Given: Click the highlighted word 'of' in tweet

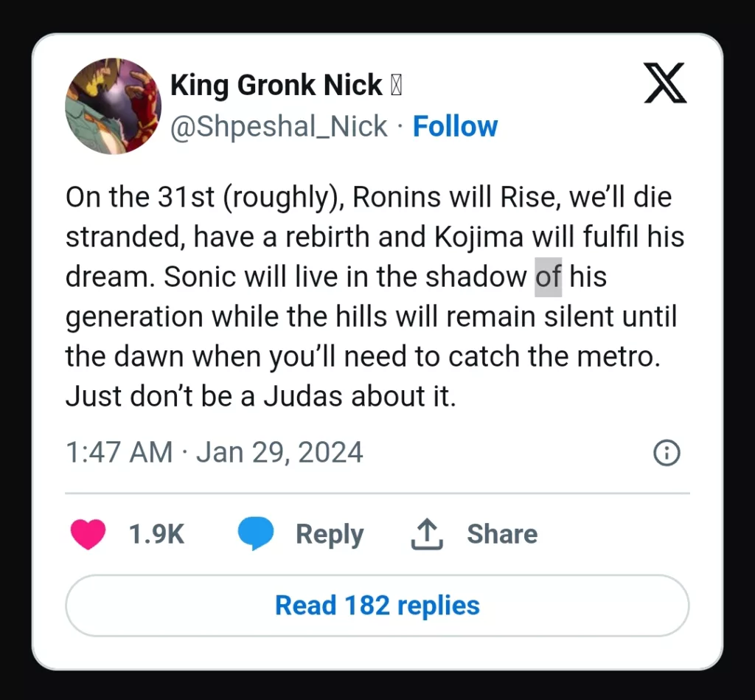Looking at the screenshot, I should (x=549, y=277).
